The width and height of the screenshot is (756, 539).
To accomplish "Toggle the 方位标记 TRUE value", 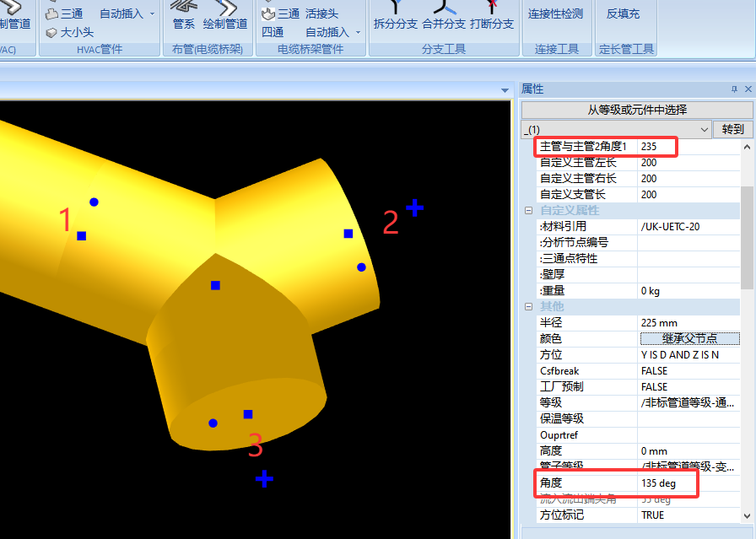I will 688,515.
